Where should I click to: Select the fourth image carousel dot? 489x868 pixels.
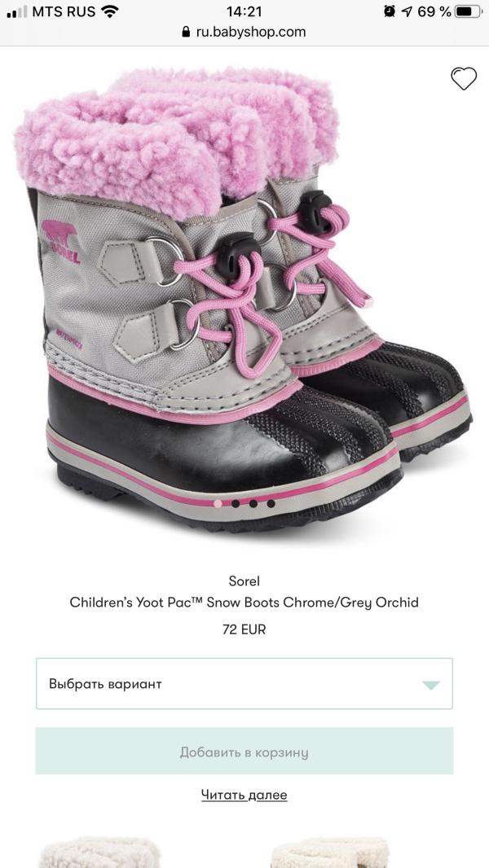pyautogui.click(x=271, y=504)
